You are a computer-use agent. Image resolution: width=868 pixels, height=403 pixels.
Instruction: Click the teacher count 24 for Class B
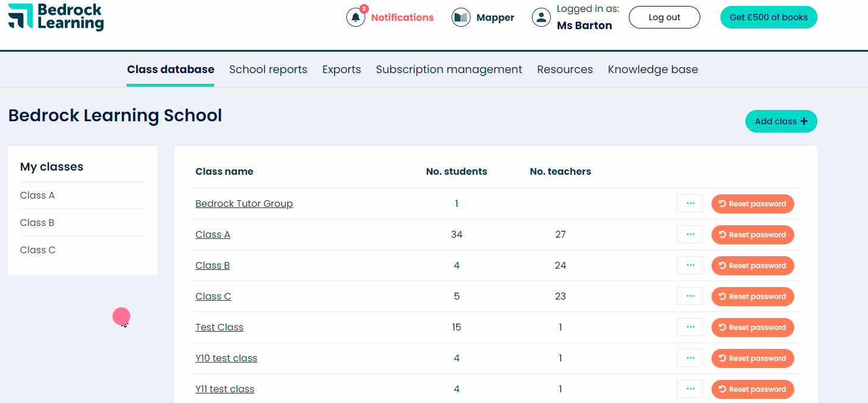[560, 266]
